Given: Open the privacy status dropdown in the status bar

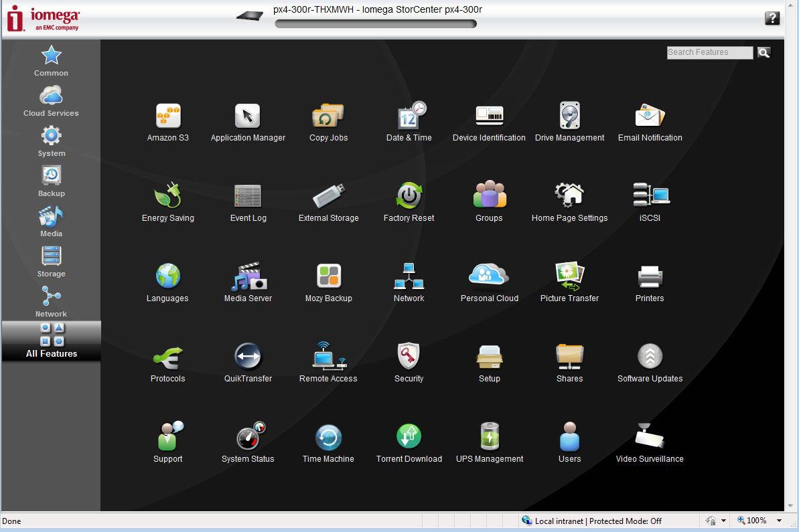Looking at the screenshot, I should click(x=723, y=521).
